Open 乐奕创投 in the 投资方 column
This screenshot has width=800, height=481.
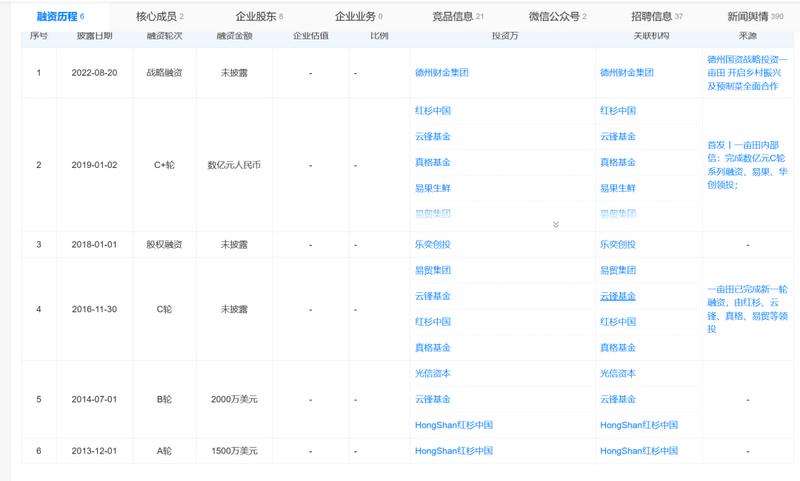[433, 244]
